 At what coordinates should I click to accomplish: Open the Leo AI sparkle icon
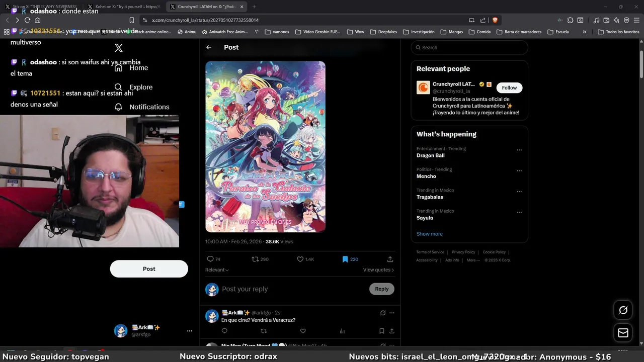616,20
